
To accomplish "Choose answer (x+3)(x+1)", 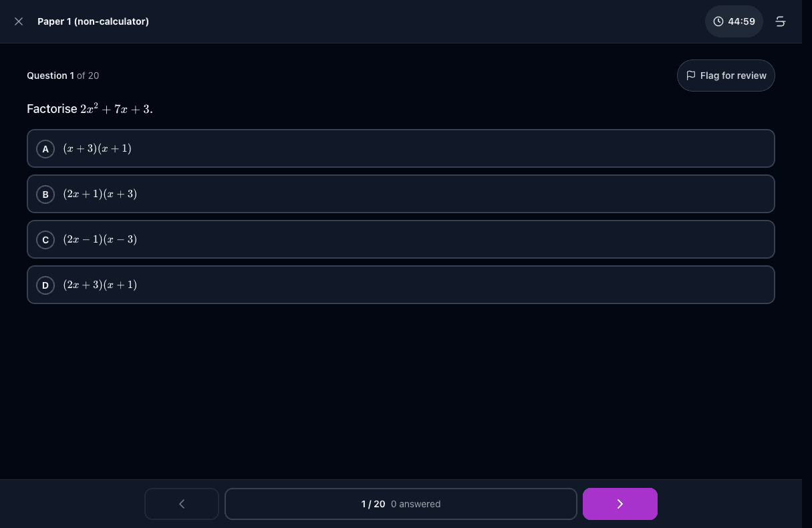I will (401, 148).
